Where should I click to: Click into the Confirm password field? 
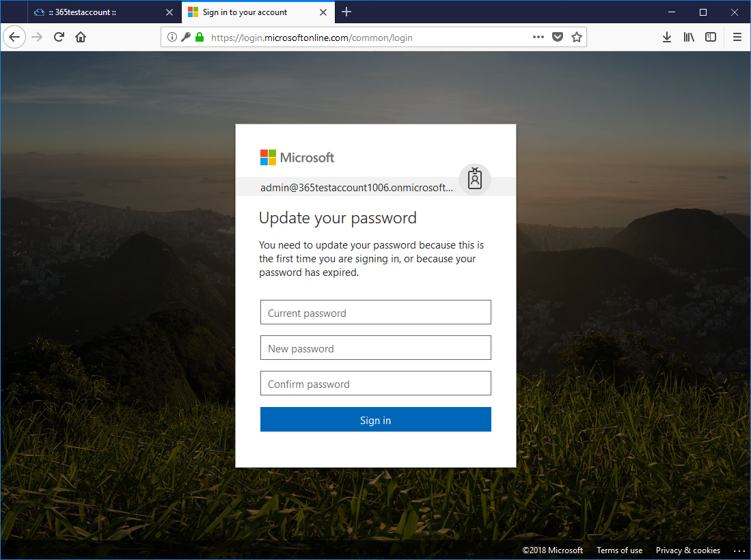375,384
